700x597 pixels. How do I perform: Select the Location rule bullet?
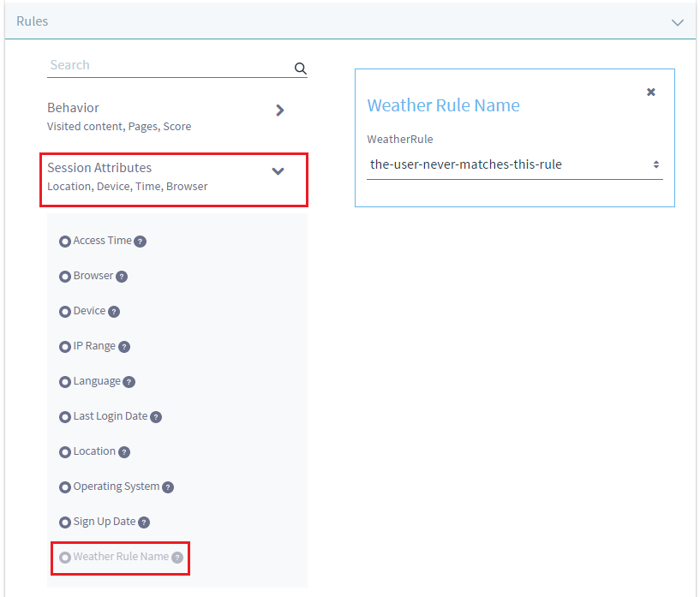(x=65, y=452)
